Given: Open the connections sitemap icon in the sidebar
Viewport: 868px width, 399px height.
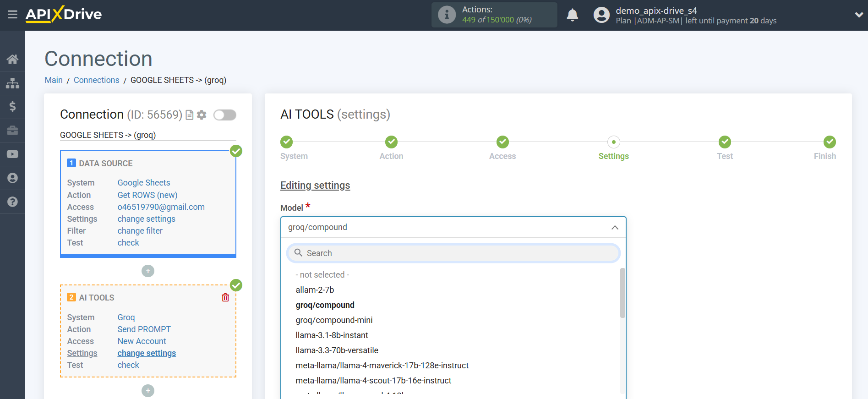Looking at the screenshot, I should coord(12,83).
